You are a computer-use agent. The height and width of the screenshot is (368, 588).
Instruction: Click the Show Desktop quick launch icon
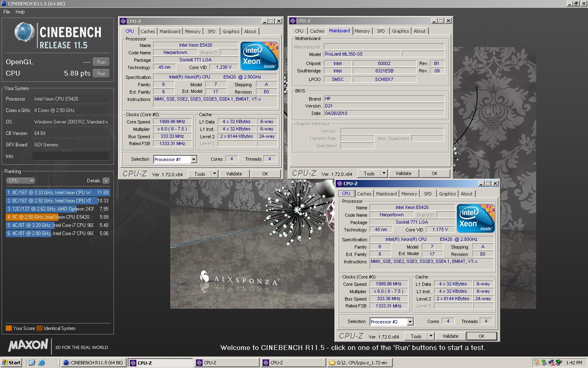(32, 363)
